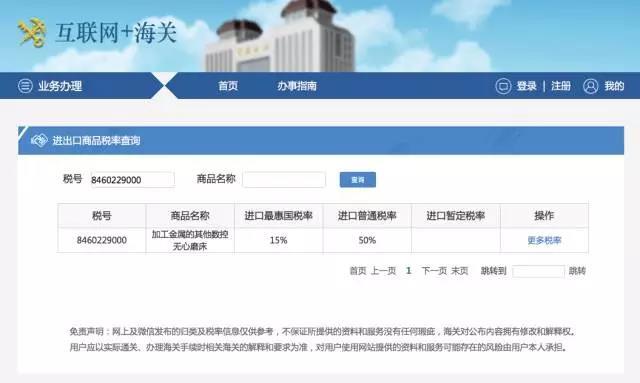Click 下一页 next page link
Screen dimensions: 640x383
pyautogui.click(x=434, y=271)
